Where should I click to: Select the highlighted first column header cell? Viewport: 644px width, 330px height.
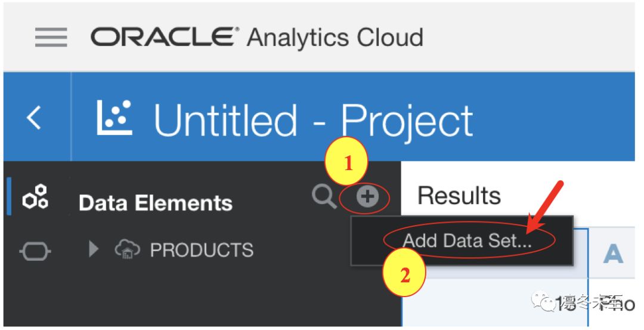tap(494, 253)
